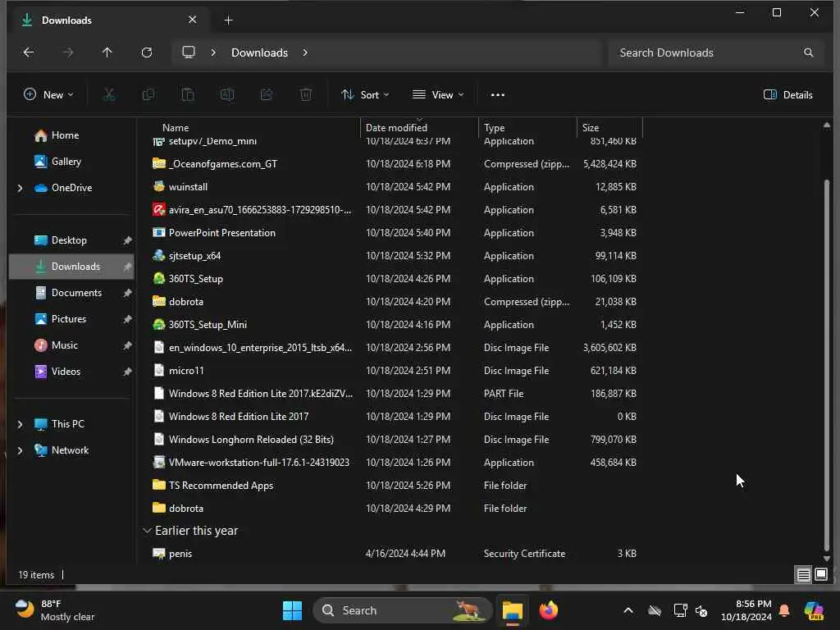Select the wuinstall application icon
The image size is (840, 630).
[x=158, y=186]
